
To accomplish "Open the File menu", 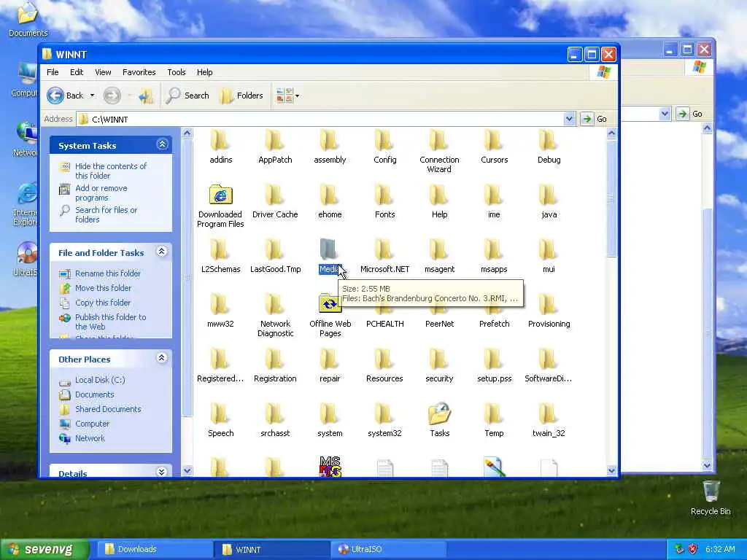I will (x=53, y=72).
